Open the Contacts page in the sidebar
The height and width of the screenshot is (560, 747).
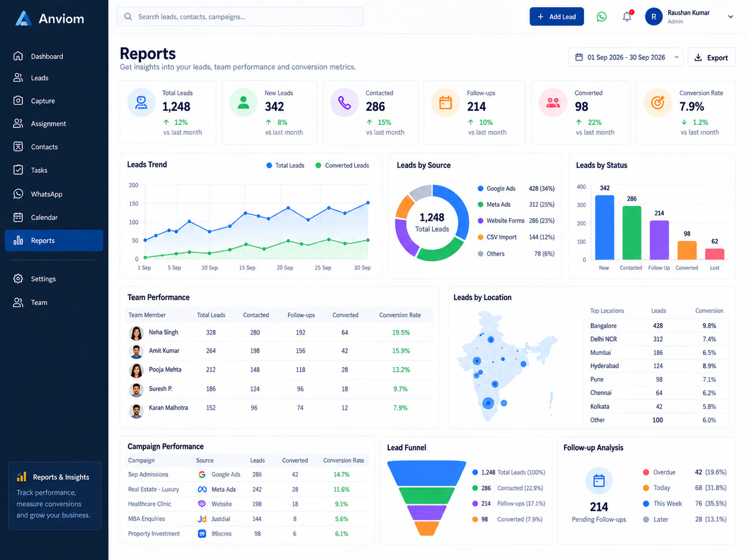[x=54, y=147]
